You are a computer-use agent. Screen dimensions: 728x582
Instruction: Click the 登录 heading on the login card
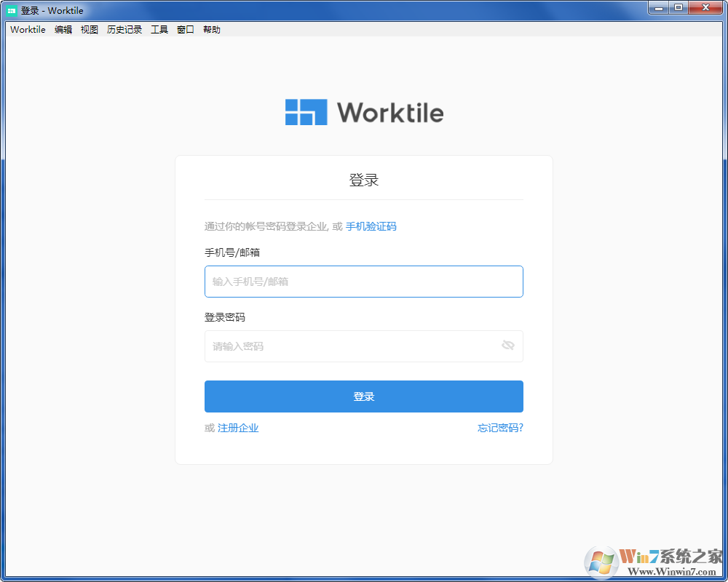point(364,179)
